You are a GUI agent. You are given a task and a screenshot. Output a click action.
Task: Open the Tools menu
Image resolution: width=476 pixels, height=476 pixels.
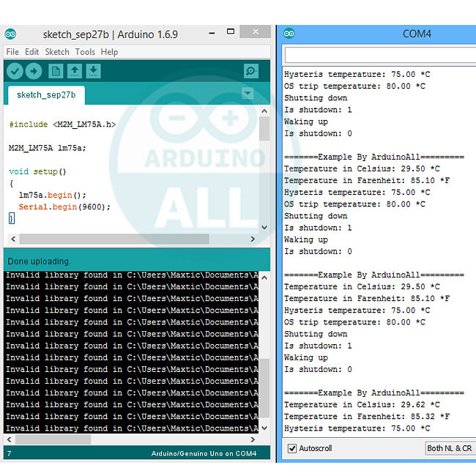(85, 52)
